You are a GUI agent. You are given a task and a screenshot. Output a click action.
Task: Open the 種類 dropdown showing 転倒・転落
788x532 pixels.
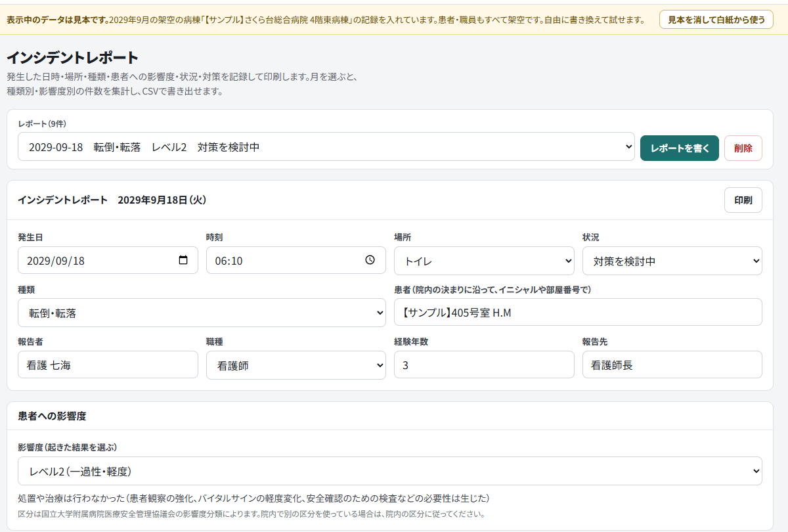click(x=202, y=313)
